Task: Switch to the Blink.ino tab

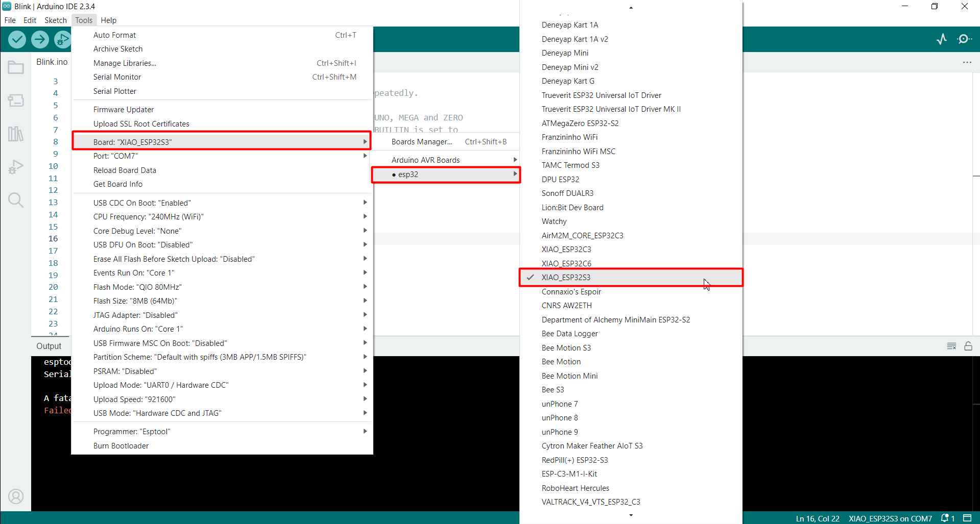Action: click(x=52, y=62)
